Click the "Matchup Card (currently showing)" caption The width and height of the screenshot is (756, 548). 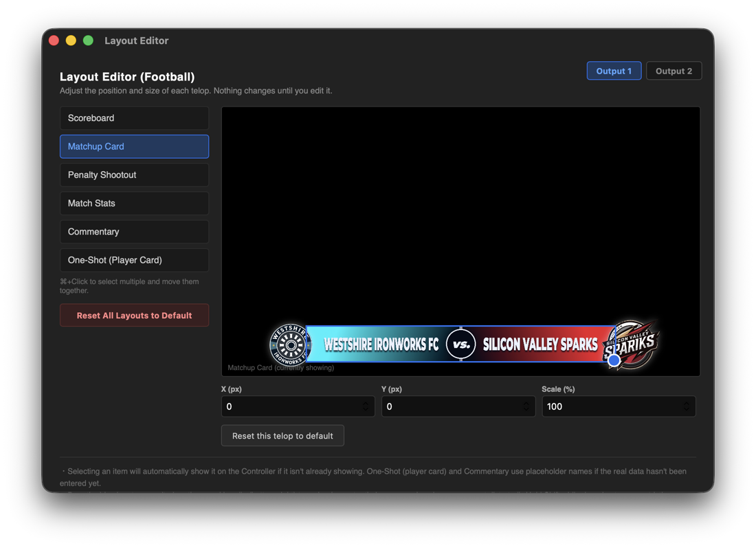280,368
